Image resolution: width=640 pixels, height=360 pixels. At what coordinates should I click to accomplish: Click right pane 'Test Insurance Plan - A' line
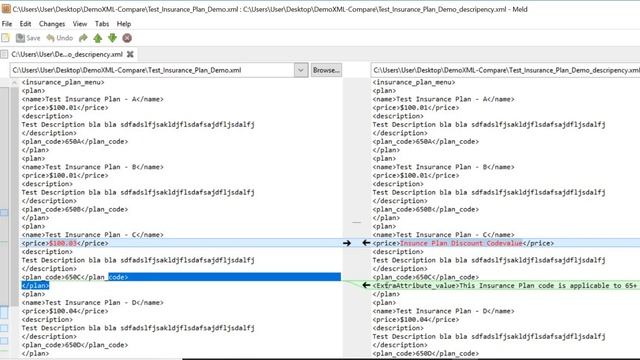point(443,99)
